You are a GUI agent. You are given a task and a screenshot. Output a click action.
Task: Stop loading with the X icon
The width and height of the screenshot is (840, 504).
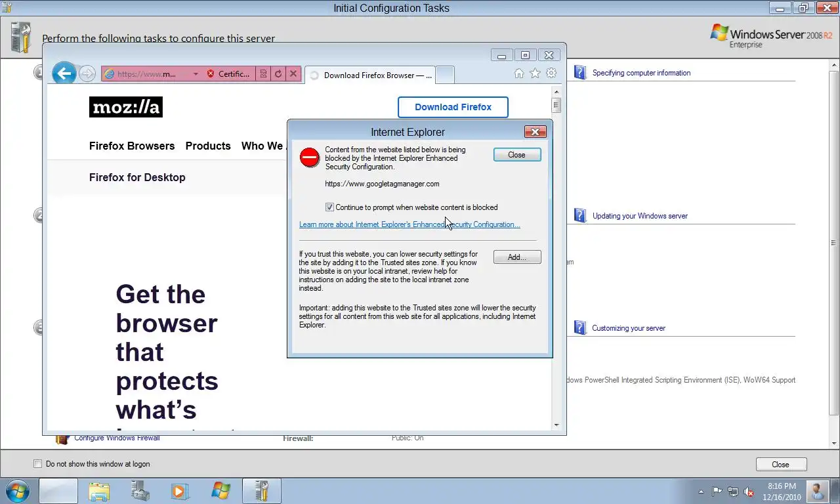pos(293,74)
